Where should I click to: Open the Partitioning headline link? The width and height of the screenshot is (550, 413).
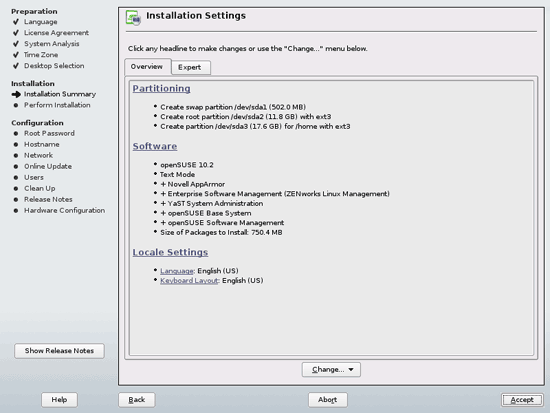pos(161,88)
